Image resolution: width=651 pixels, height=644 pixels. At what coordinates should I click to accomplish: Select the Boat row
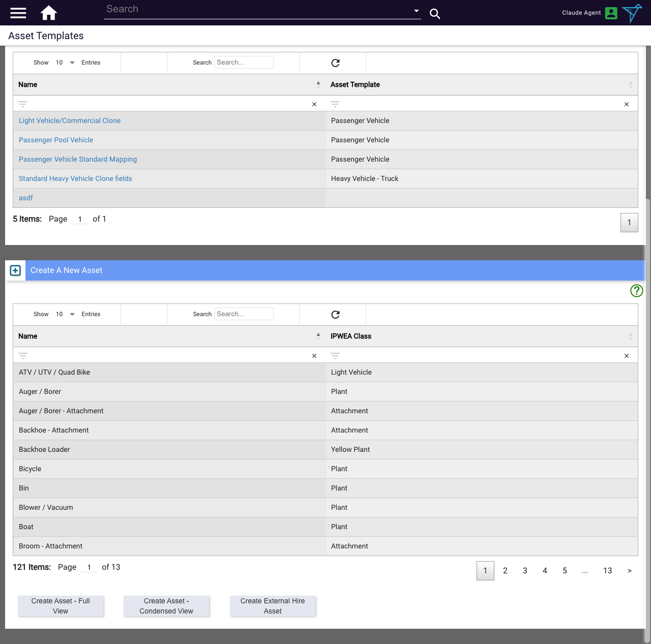pyautogui.click(x=325, y=527)
